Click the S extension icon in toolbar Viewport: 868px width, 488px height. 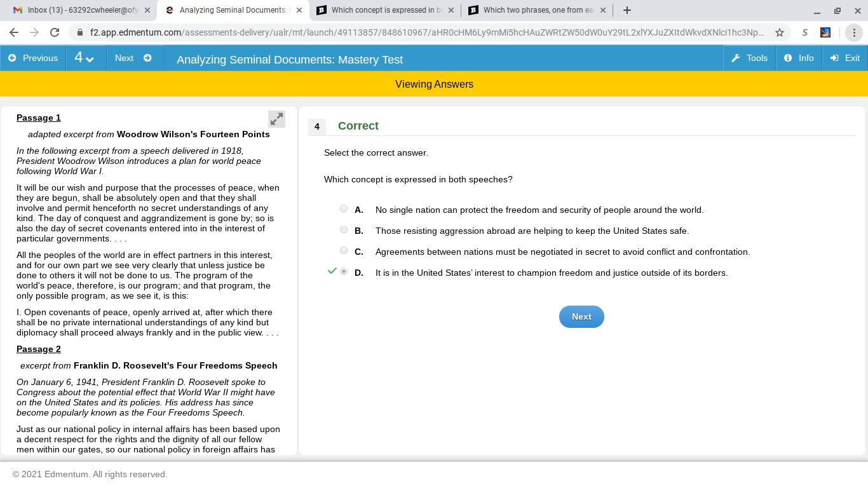pyautogui.click(x=805, y=32)
